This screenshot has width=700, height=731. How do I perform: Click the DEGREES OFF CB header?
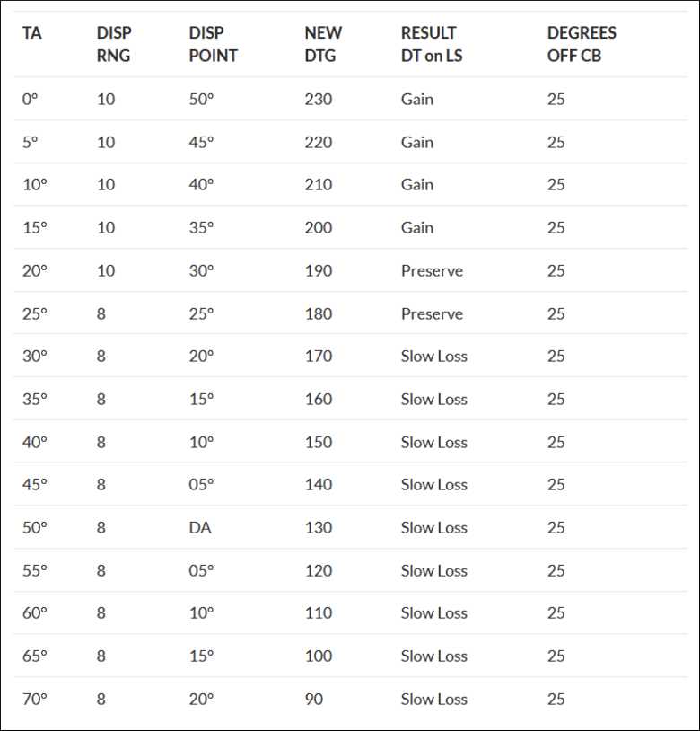(x=582, y=44)
